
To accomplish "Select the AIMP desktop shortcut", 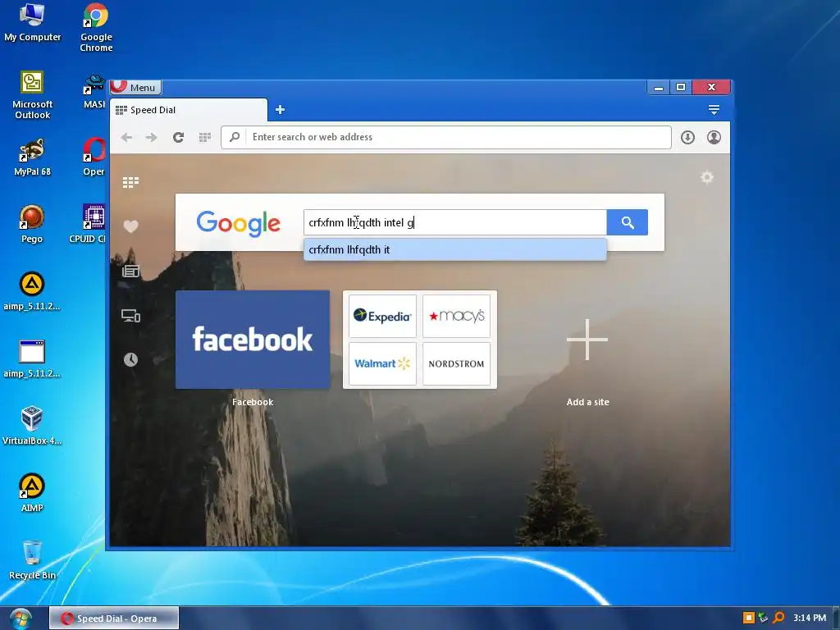I will [x=32, y=493].
